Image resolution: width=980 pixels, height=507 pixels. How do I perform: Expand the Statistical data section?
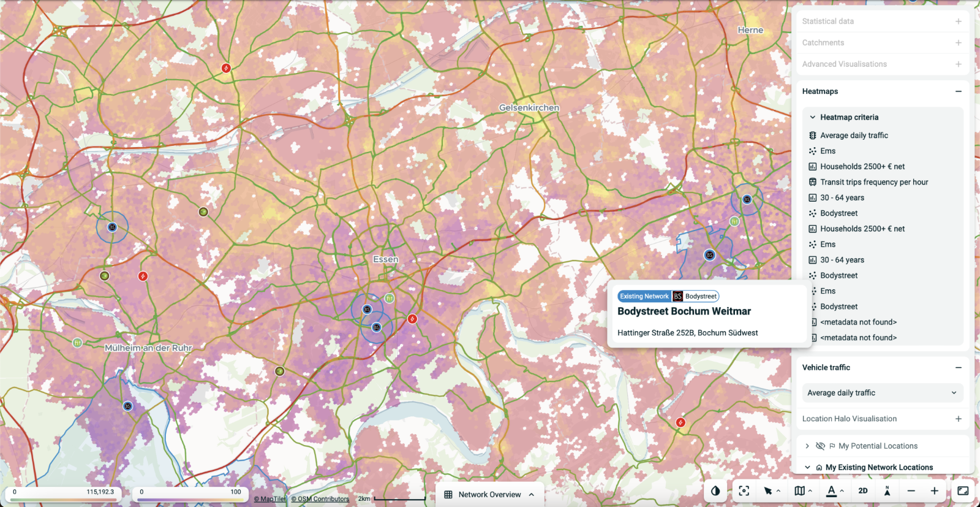(959, 21)
